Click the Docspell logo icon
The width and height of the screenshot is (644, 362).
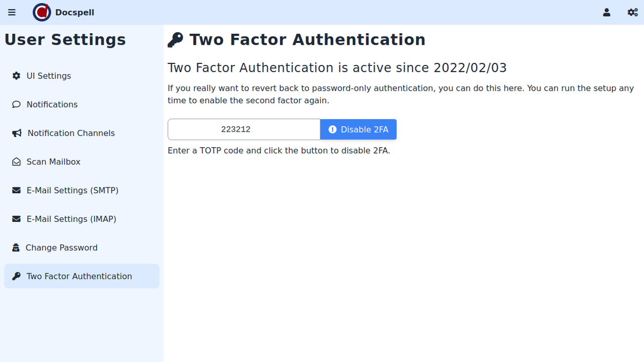42,12
